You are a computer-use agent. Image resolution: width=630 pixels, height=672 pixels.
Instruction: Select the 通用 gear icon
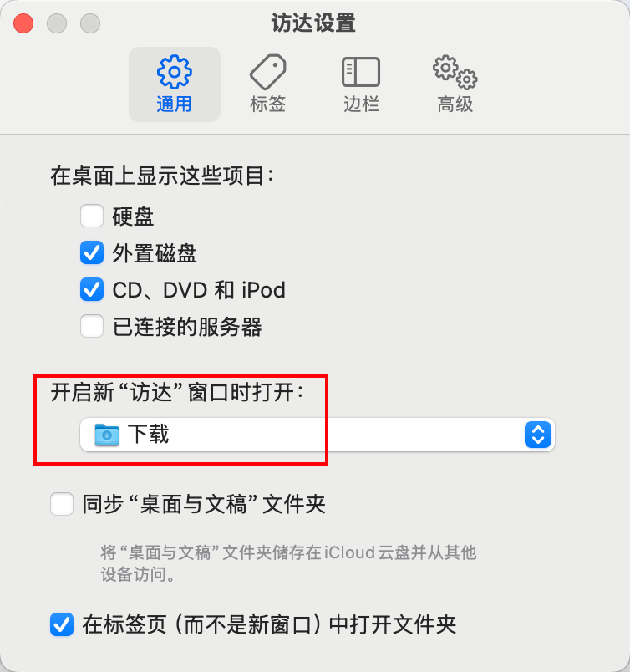click(x=174, y=72)
